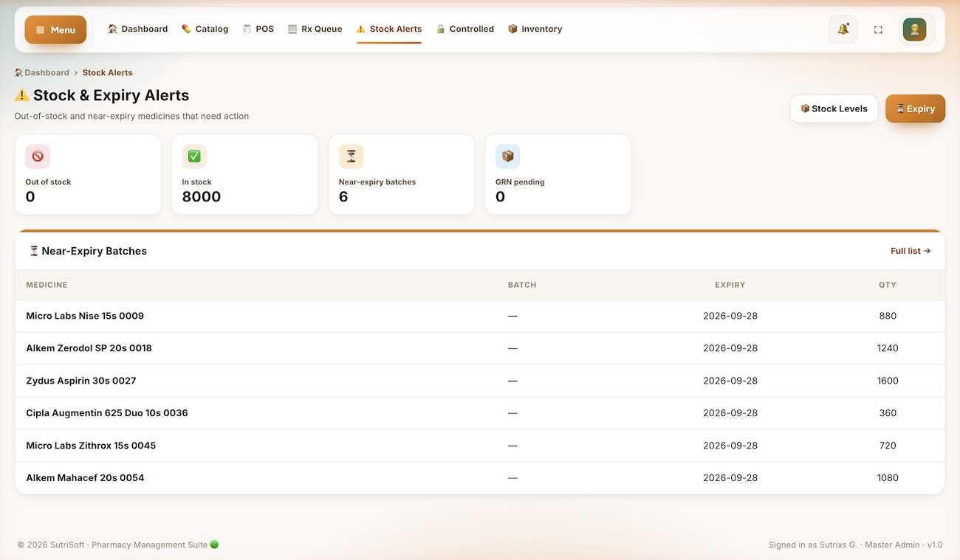Image resolution: width=960 pixels, height=560 pixels.
Task: Open the POS nav item
Action: pos(258,30)
